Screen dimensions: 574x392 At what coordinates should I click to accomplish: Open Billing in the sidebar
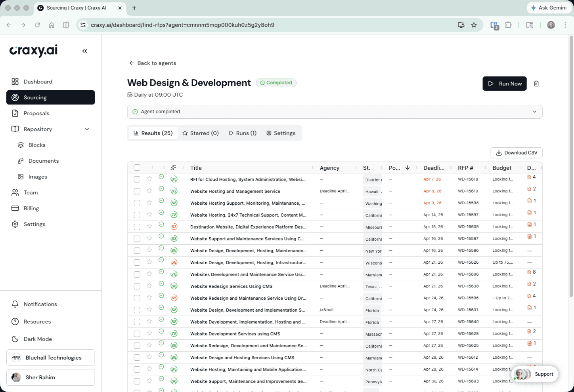(50, 208)
